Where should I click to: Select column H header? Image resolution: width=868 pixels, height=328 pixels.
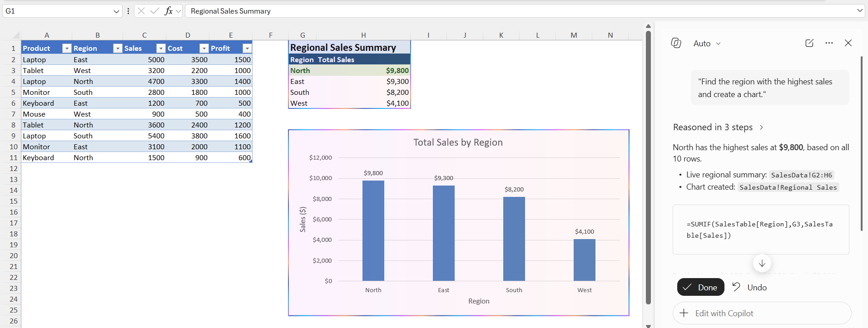(363, 35)
